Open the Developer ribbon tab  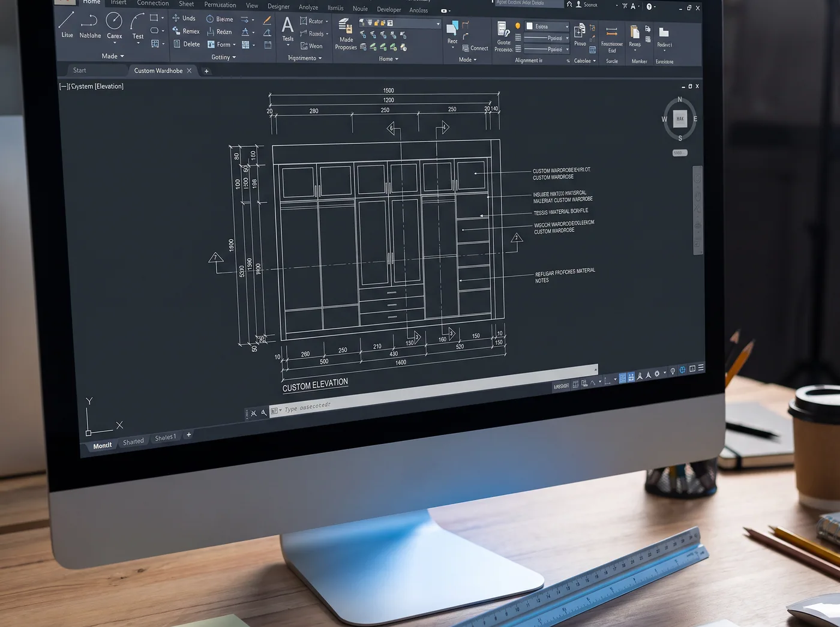389,9
